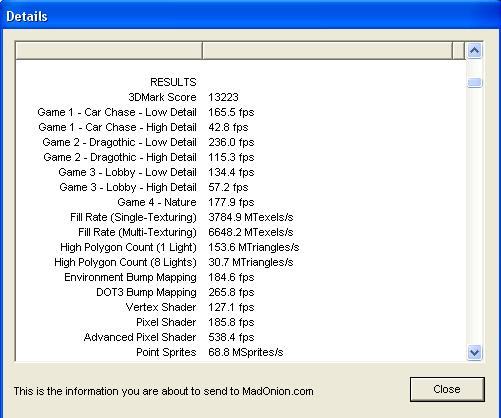The image size is (501, 418).
Task: Select the Pixel Shader label
Action: point(166,322)
